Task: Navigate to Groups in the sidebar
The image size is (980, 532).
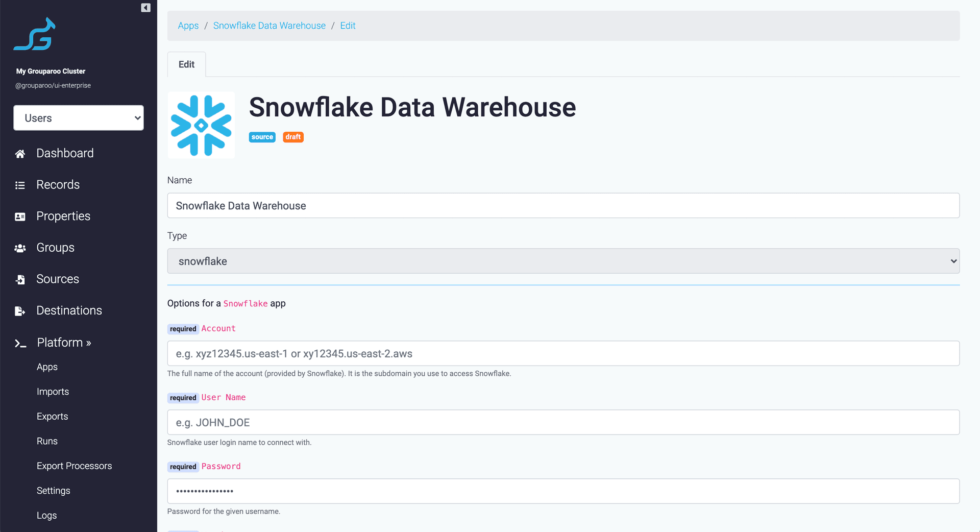Action: click(x=55, y=248)
